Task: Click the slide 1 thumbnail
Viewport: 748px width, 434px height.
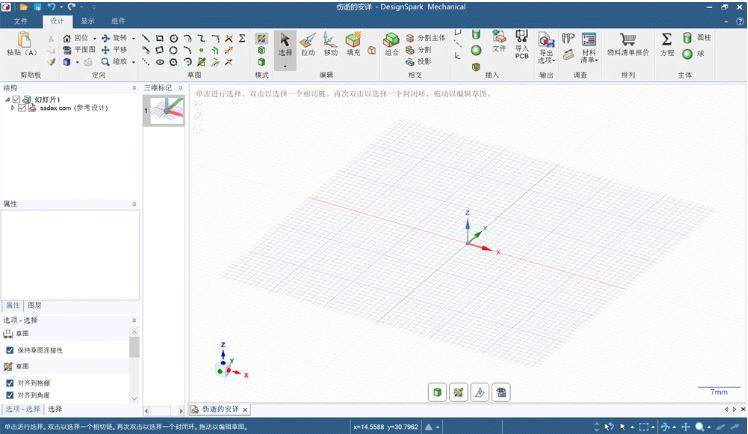Action: point(166,111)
